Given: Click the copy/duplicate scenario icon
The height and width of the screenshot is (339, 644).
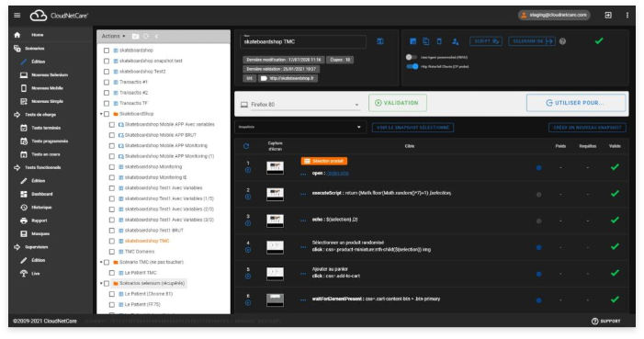Looking at the screenshot, I should click(x=426, y=41).
